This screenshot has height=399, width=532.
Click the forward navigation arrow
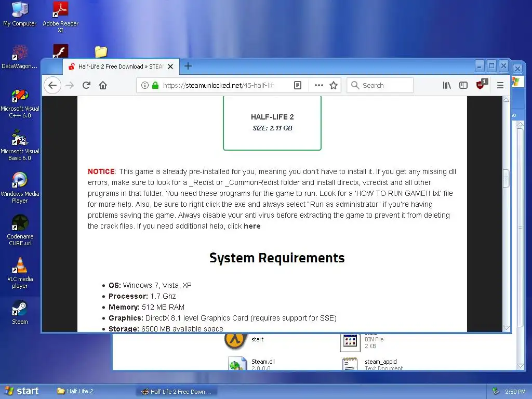[x=70, y=85]
